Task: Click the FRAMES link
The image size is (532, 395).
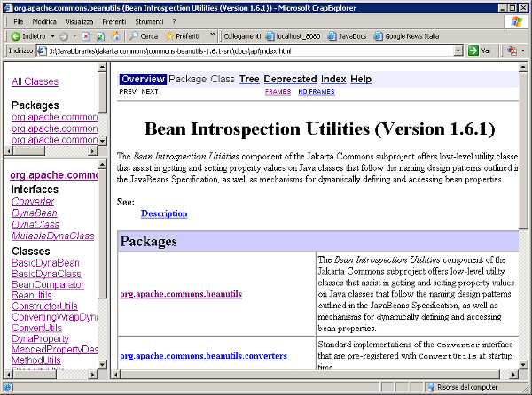Action: click(278, 92)
